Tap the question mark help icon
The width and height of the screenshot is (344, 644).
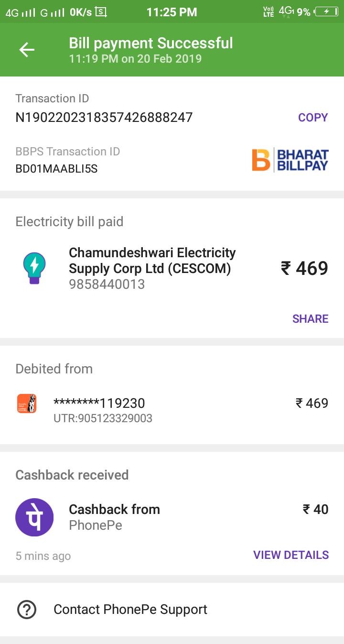click(x=27, y=610)
